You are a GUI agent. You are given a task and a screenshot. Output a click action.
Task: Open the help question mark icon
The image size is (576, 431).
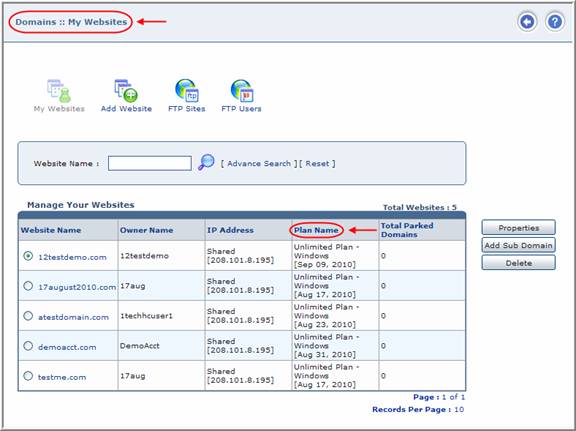554,22
